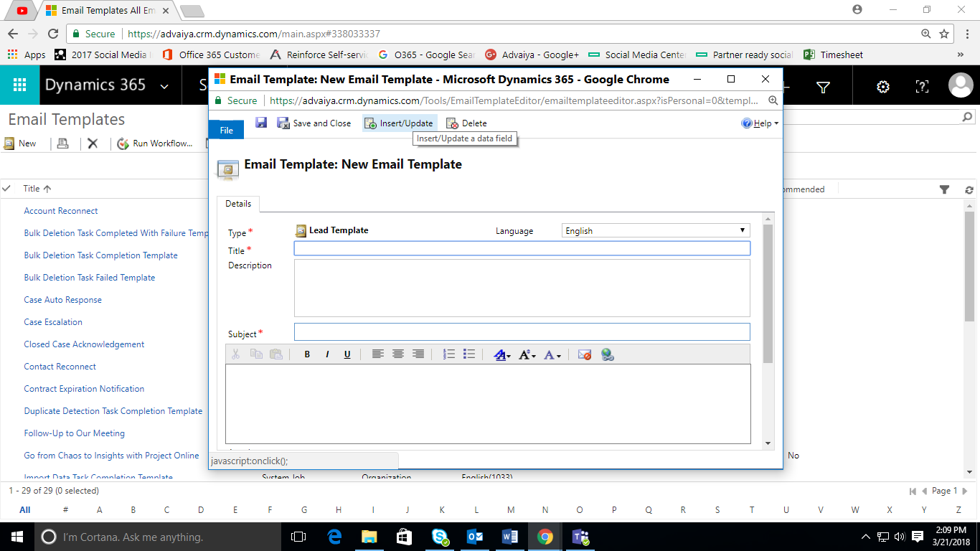The height and width of the screenshot is (551, 980).
Task: Insert a numbered list
Action: (449, 354)
